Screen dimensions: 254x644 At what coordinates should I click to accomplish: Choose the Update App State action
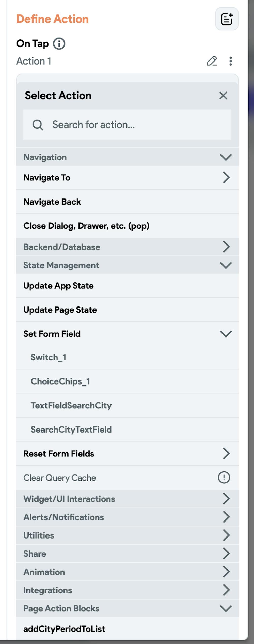pos(58,286)
